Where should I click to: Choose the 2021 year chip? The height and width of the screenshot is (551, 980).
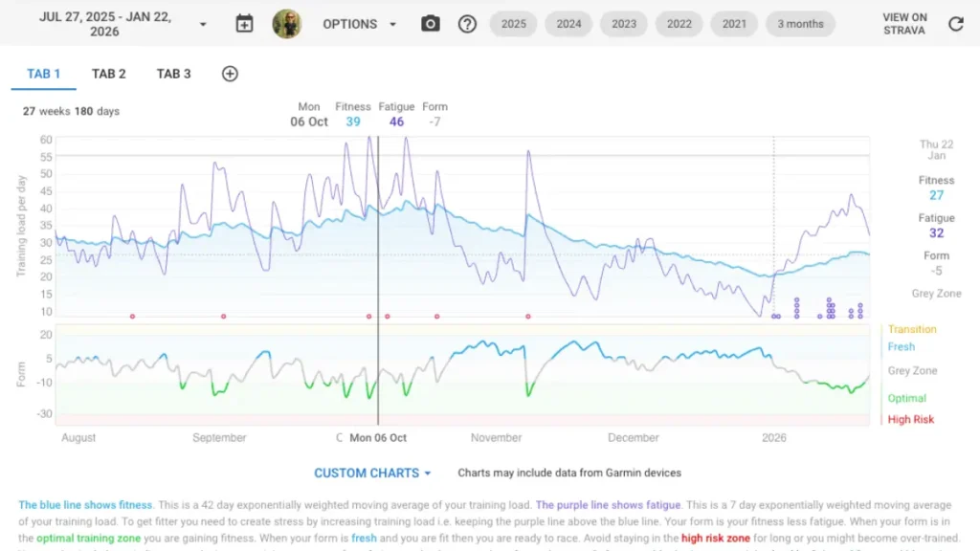[x=734, y=24]
